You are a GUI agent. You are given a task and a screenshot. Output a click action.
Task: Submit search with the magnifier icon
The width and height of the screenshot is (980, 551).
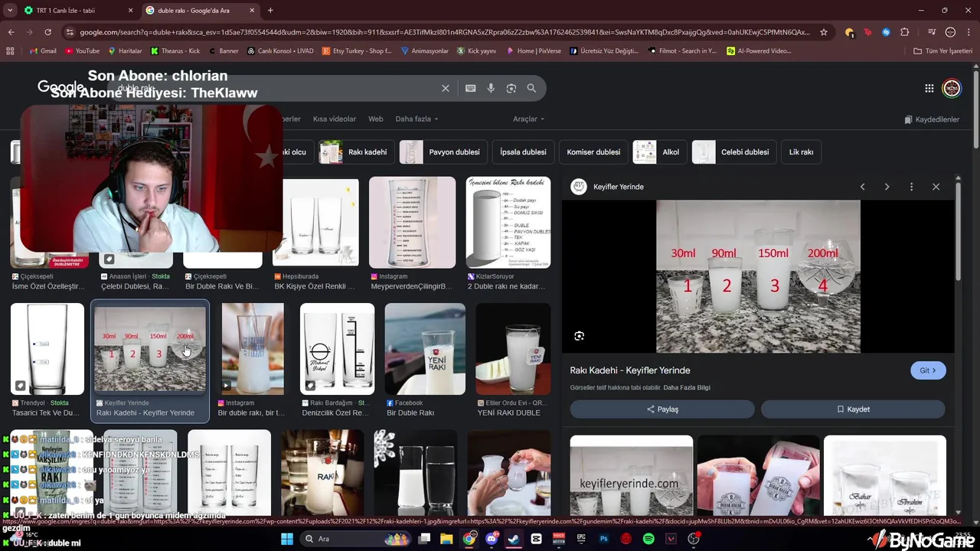(x=531, y=88)
